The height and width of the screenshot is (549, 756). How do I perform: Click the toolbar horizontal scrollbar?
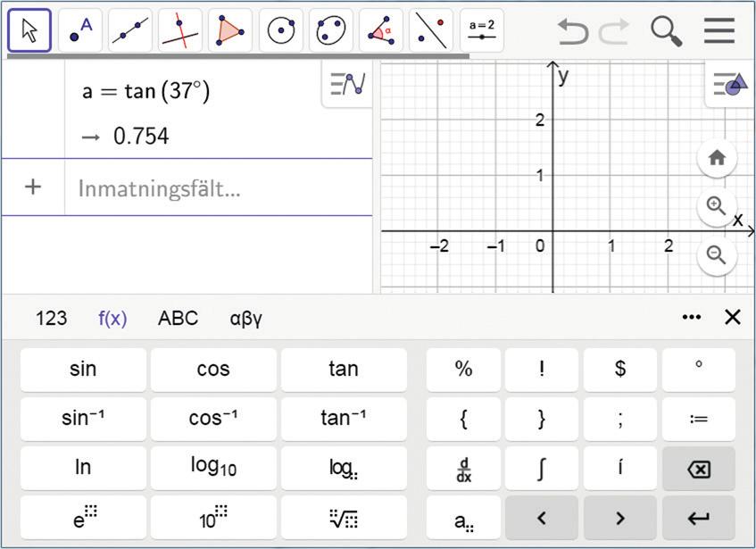pos(238,56)
